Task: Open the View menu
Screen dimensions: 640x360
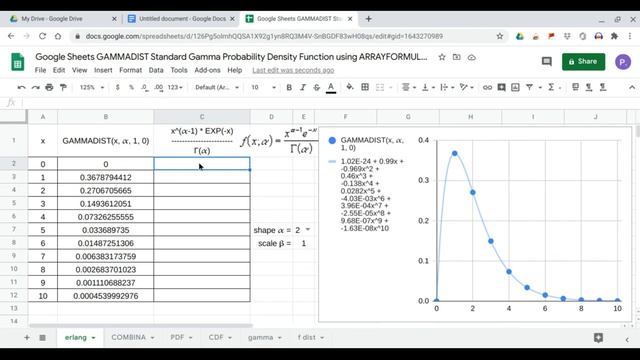Action: pos(80,70)
